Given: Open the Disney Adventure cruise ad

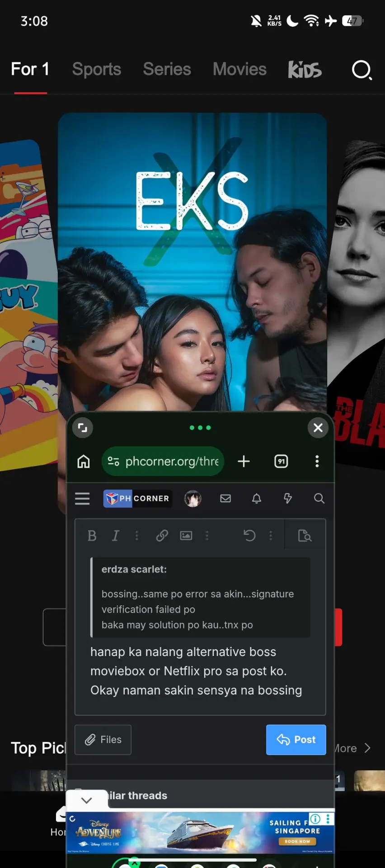Looking at the screenshot, I should point(200,832).
